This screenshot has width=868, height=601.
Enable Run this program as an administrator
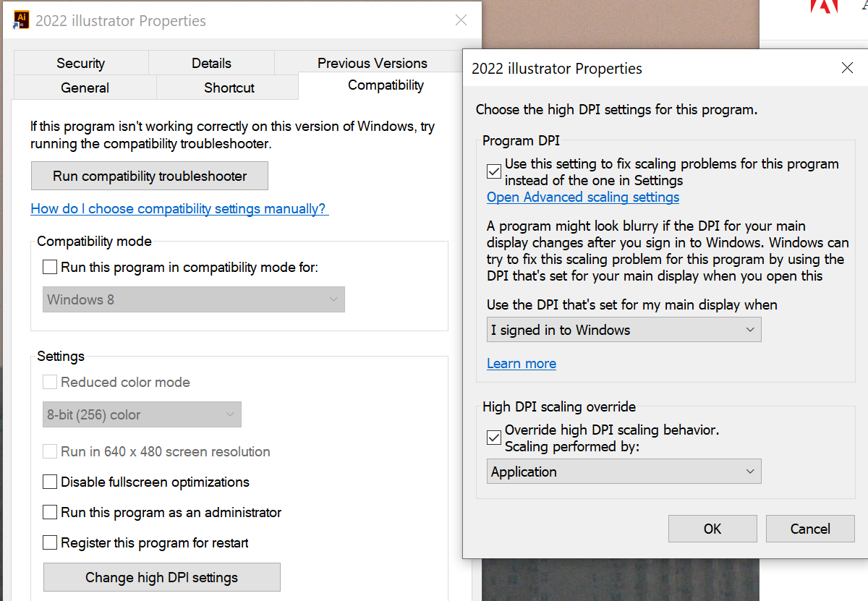pyautogui.click(x=49, y=512)
